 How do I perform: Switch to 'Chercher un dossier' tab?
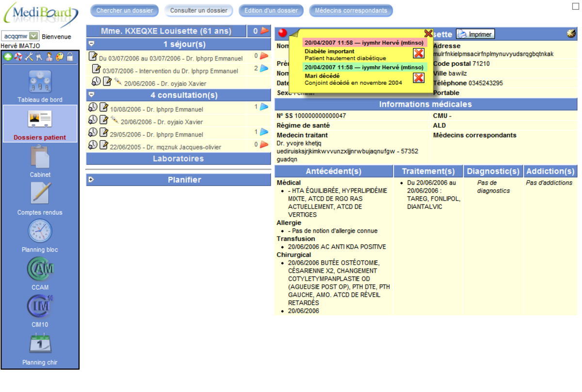[x=125, y=11]
